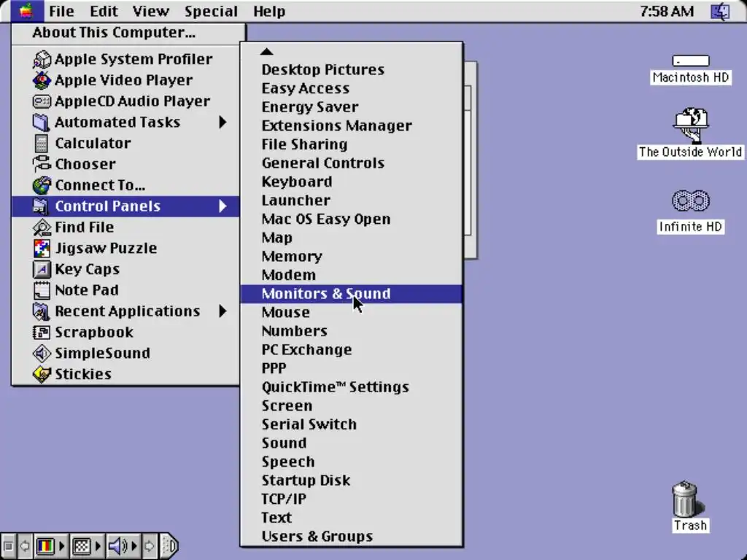Viewport: 747px width, 560px height.
Task: Click the Find File magnifier icon
Action: tap(42, 227)
